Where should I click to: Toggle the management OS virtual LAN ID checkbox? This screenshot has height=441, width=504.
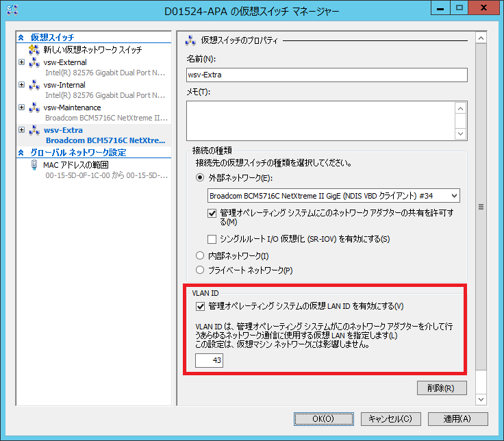tap(200, 306)
